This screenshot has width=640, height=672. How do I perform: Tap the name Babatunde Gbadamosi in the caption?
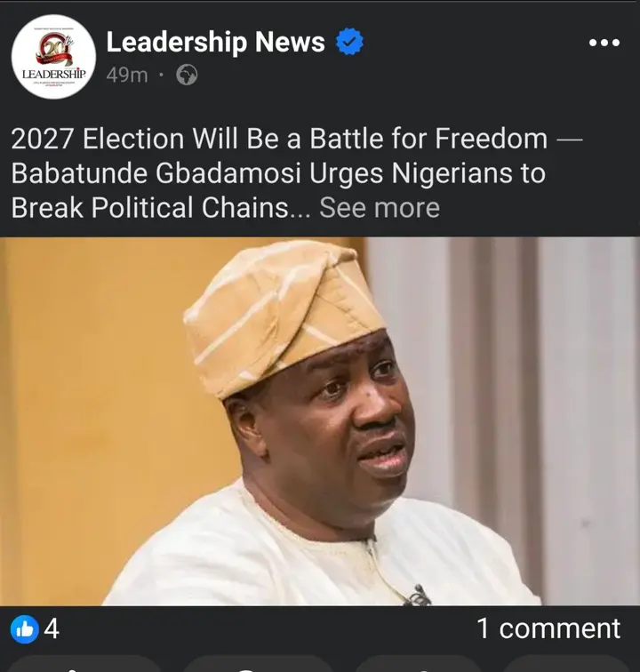click(147, 173)
